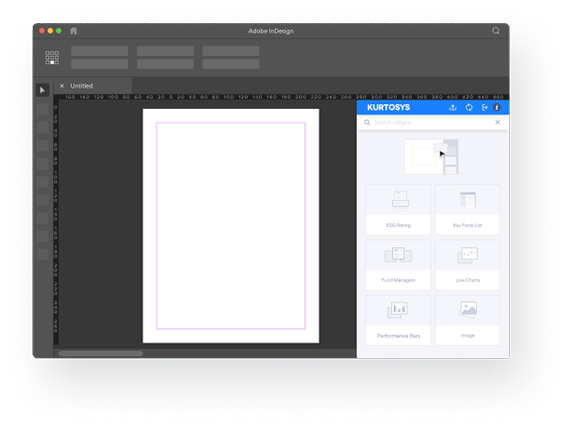Switch to the Untitled document tab
Viewport: 570px width, 428px height.
81,86
